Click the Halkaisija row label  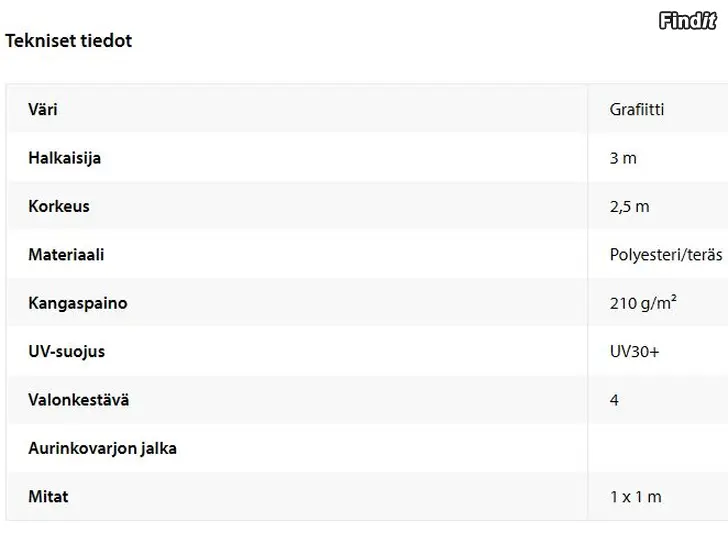[x=65, y=158]
